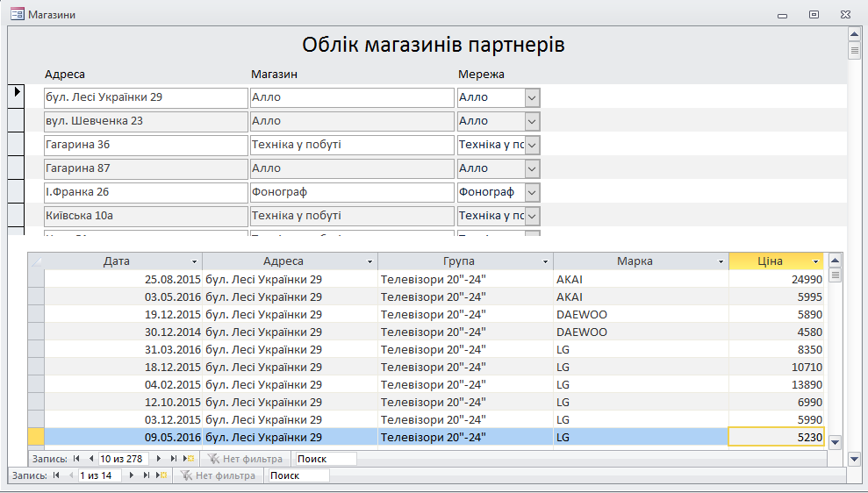Select the row selector for Гагарина 36 record
This screenshot has width=868, height=493.
(16, 144)
